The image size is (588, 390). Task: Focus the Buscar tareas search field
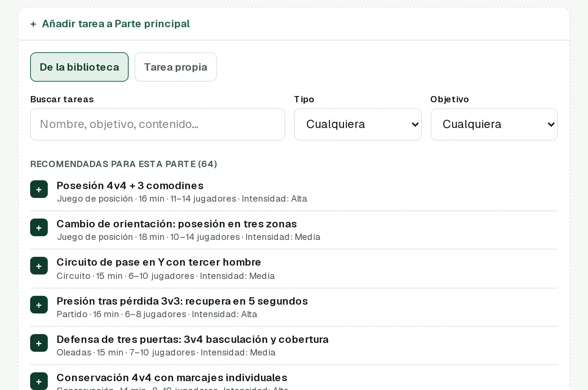(x=158, y=124)
